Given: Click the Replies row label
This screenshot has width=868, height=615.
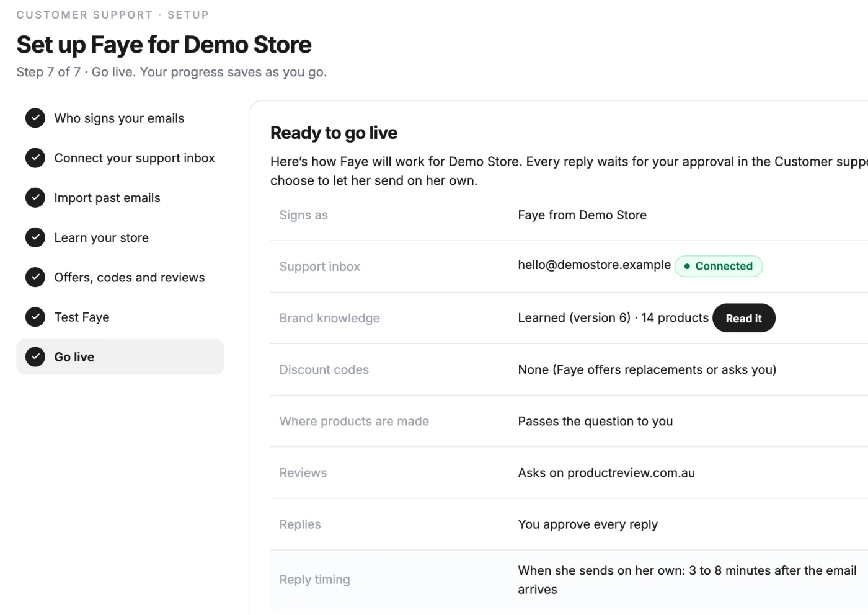Looking at the screenshot, I should (x=300, y=524).
